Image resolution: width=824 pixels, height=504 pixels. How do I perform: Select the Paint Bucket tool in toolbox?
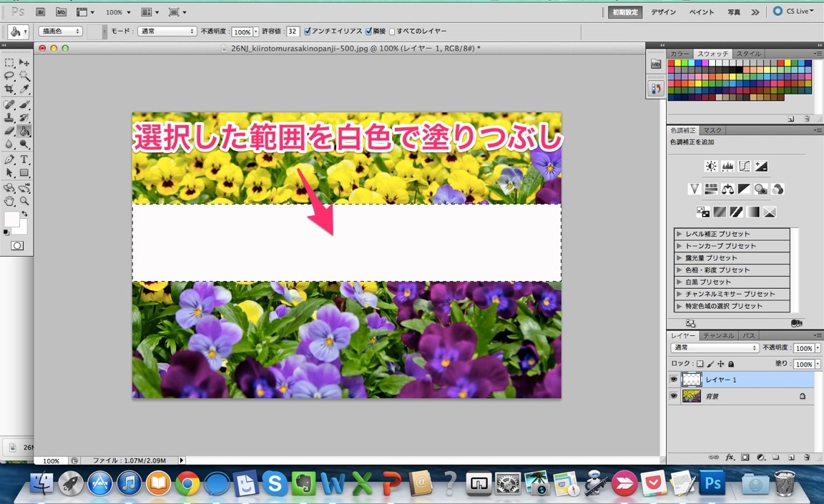24,131
